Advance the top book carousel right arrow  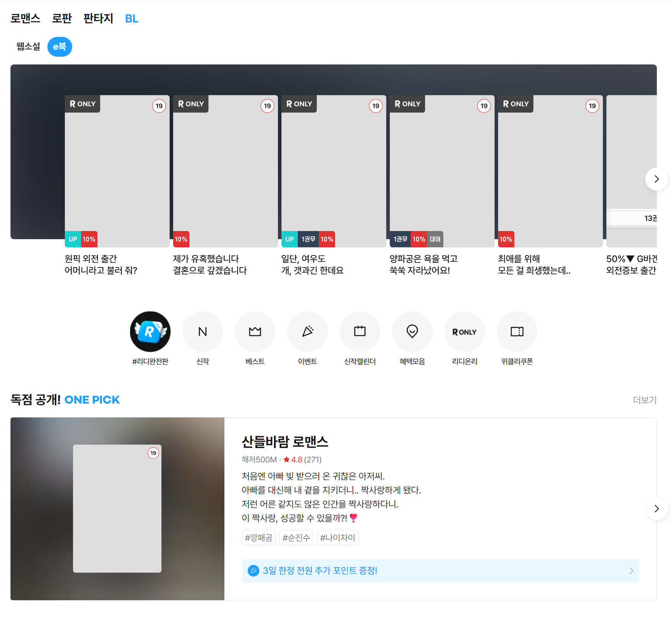[656, 179]
